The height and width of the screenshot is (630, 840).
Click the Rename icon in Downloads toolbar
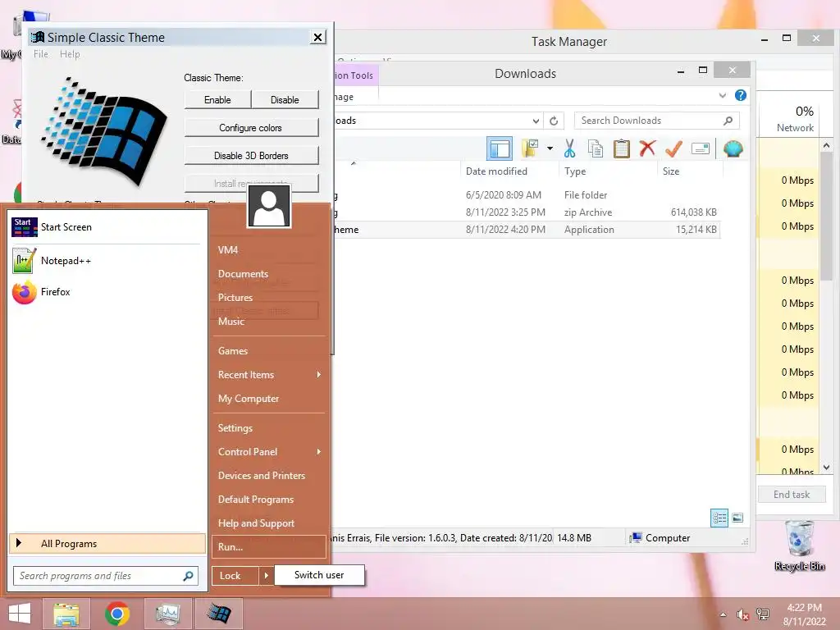tap(701, 148)
